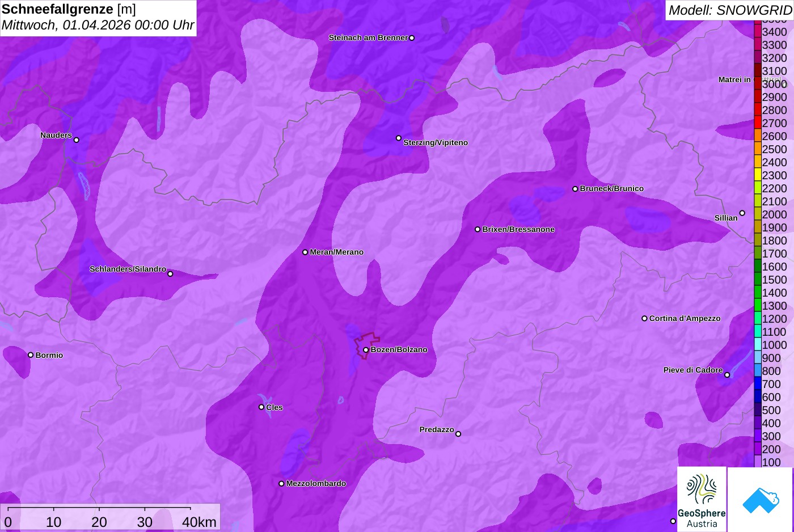
Task: Click the "10" scale bar label
Action: point(54,522)
